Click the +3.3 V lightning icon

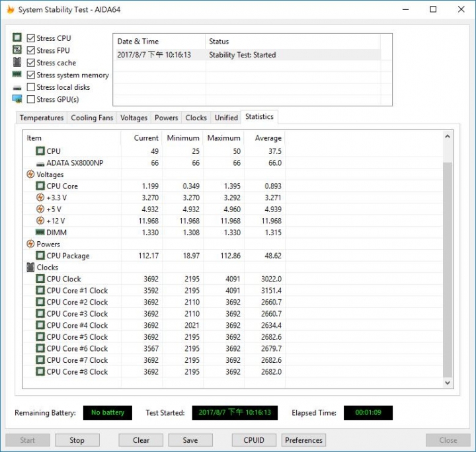click(40, 198)
